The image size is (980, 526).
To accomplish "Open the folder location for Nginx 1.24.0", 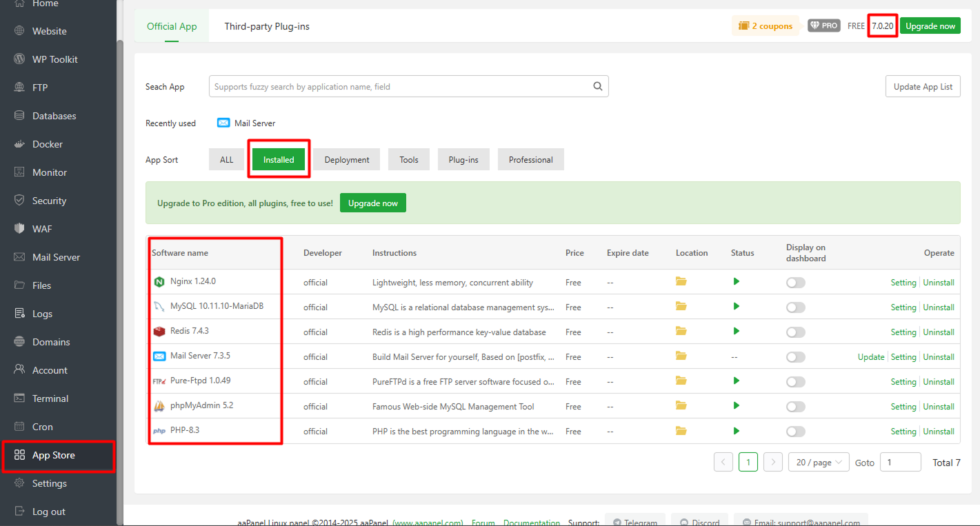I will [x=681, y=282].
